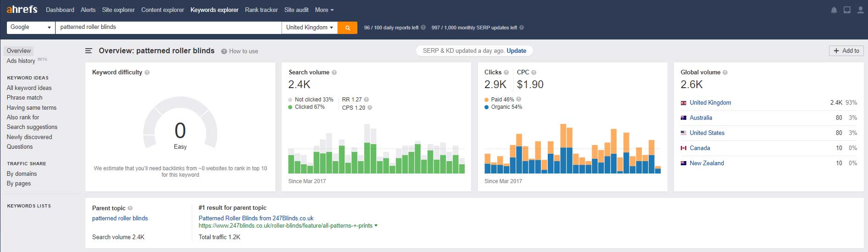Click the Global volume help icon
This screenshot has width=868, height=252.
point(725,73)
